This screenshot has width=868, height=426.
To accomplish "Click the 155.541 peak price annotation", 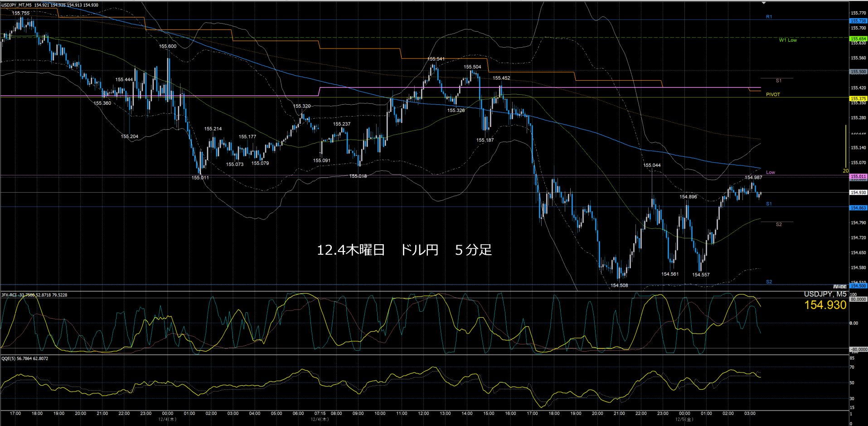I will pyautogui.click(x=436, y=59).
